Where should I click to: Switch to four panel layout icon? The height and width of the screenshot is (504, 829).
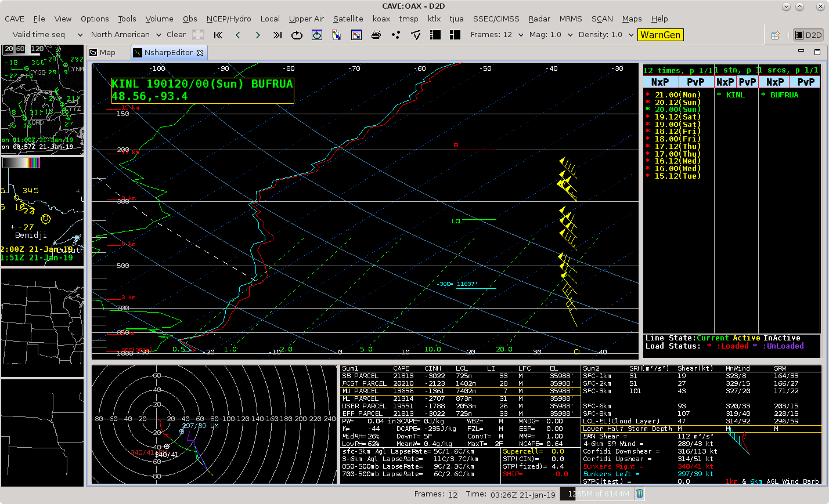pyautogui.click(x=455, y=35)
